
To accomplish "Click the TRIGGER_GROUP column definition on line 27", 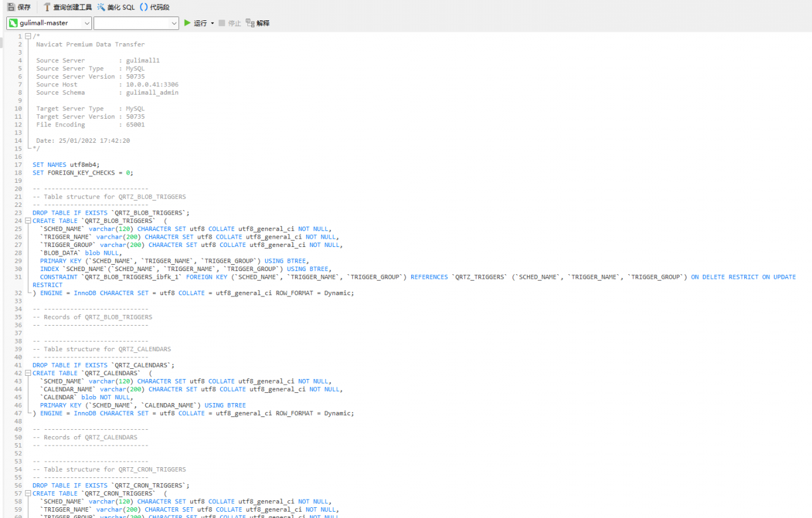I will click(x=192, y=245).
